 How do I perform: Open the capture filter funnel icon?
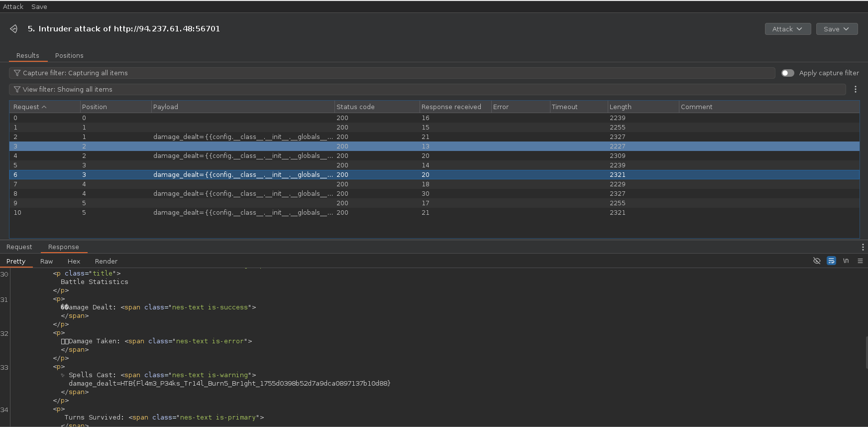pyautogui.click(x=17, y=73)
